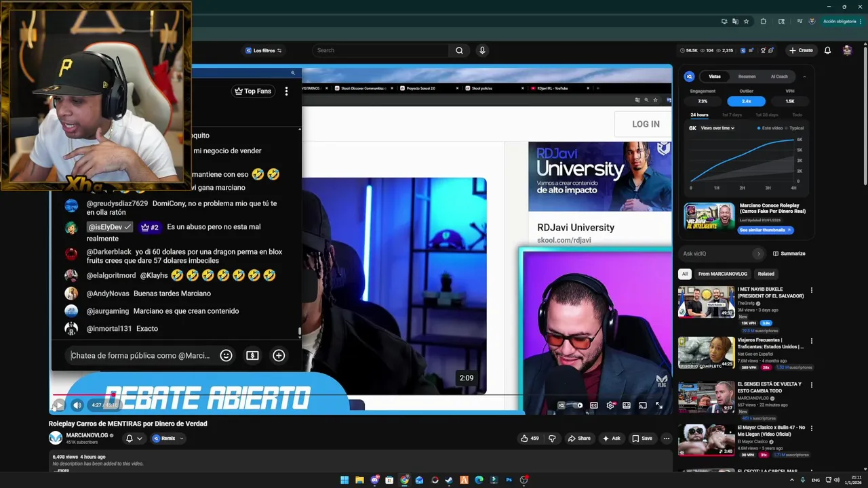The width and height of the screenshot is (868, 488).
Task: Select the Vistas tab in vidIQ panel
Action: click(x=715, y=77)
